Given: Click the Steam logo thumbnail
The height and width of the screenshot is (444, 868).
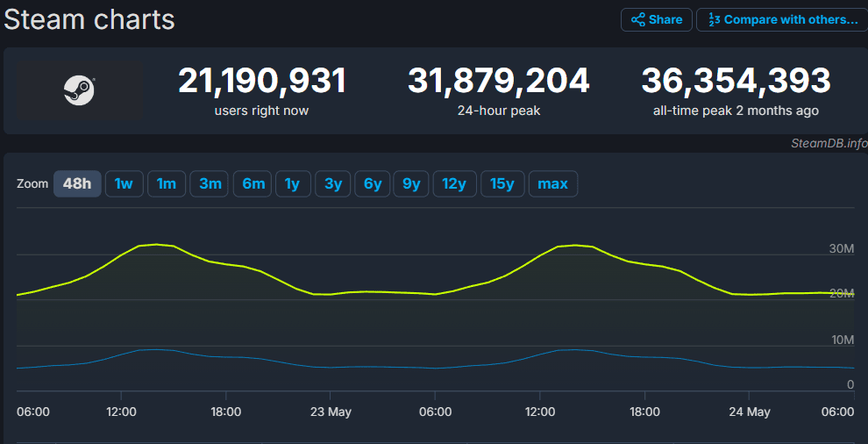Looking at the screenshot, I should pyautogui.click(x=79, y=91).
